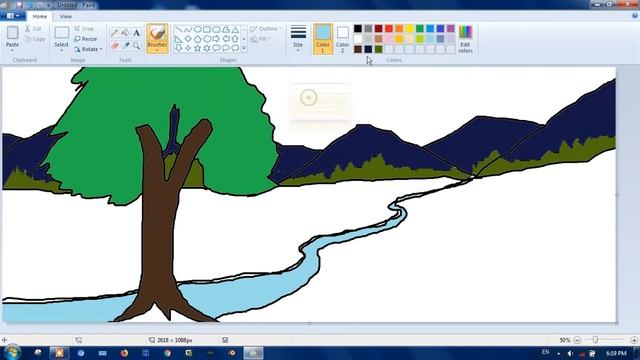640x360 pixels.
Task: Choose the Left arrow shape
Action: click(x=226, y=39)
